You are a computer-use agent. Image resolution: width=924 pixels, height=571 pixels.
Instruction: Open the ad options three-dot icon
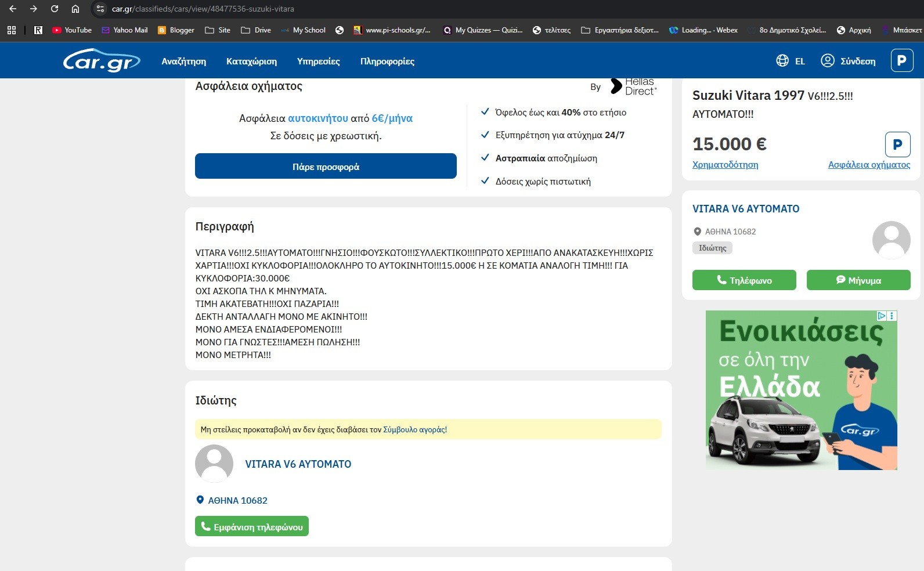[893, 316]
